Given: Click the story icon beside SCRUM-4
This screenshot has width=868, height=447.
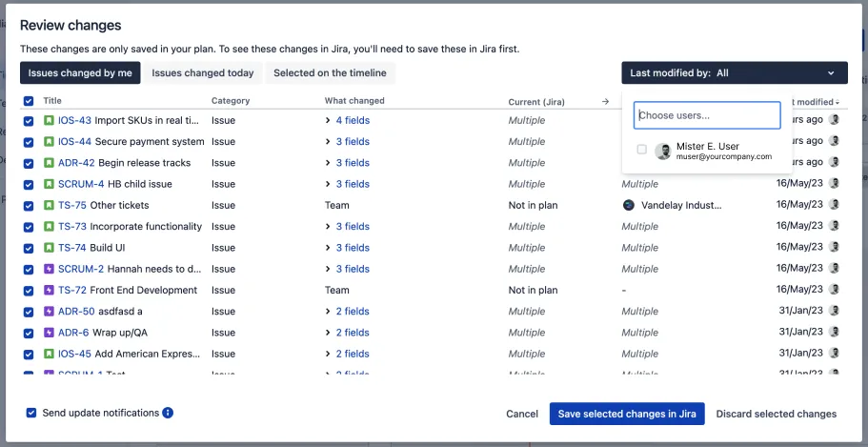Looking at the screenshot, I should point(49,184).
